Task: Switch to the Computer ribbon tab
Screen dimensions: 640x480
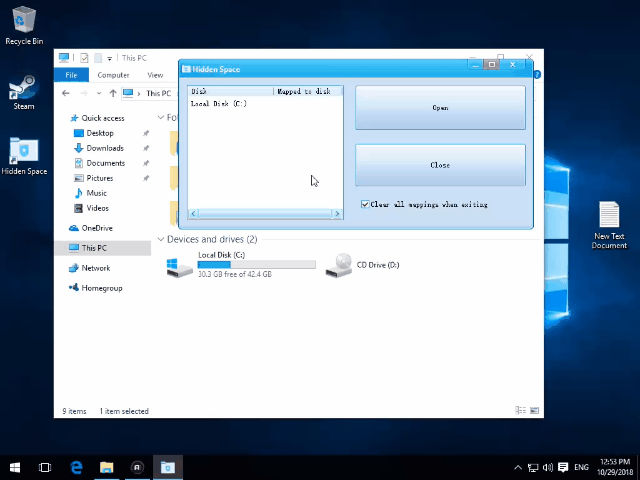Action: 113,75
